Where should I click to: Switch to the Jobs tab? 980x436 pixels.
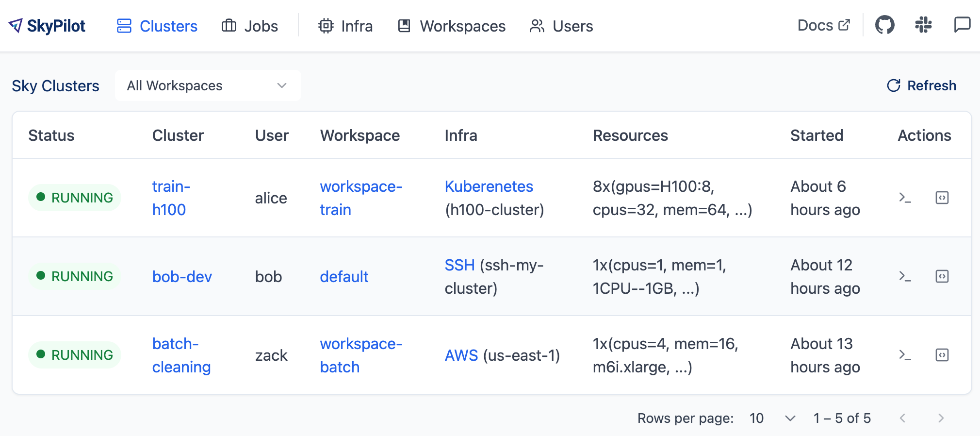[250, 26]
